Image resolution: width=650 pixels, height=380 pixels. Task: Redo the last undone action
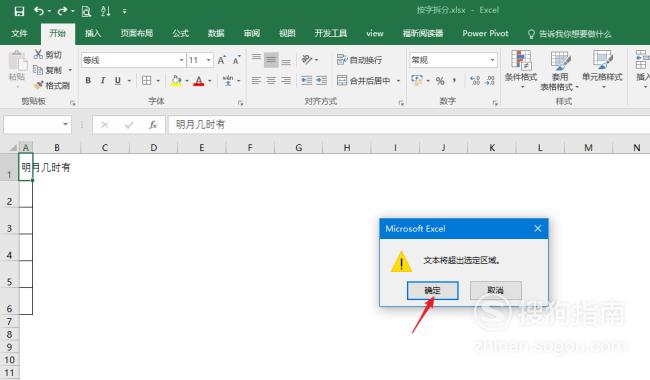62,11
